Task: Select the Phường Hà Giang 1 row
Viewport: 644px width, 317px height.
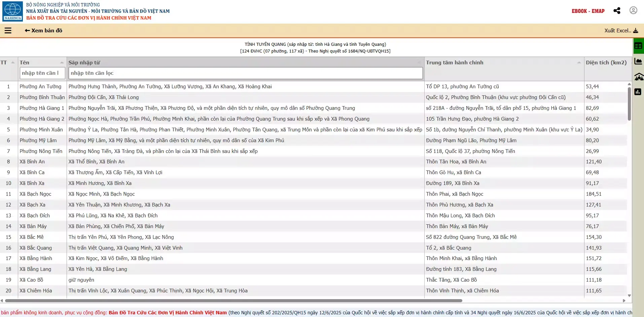Action: click(314, 108)
